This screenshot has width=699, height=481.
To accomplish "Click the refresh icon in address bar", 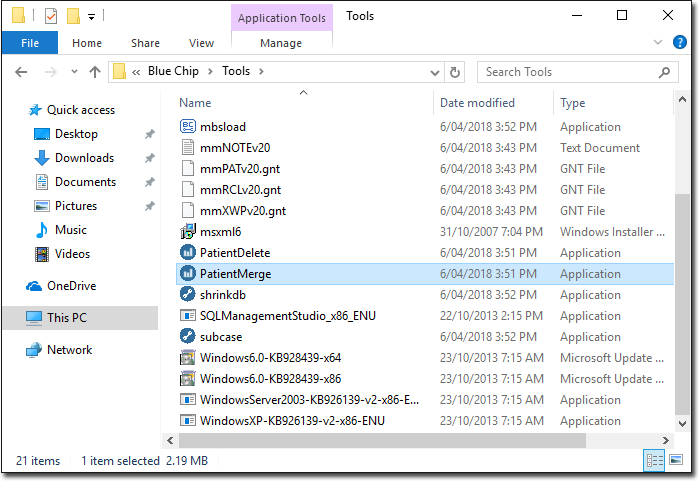I will (455, 72).
